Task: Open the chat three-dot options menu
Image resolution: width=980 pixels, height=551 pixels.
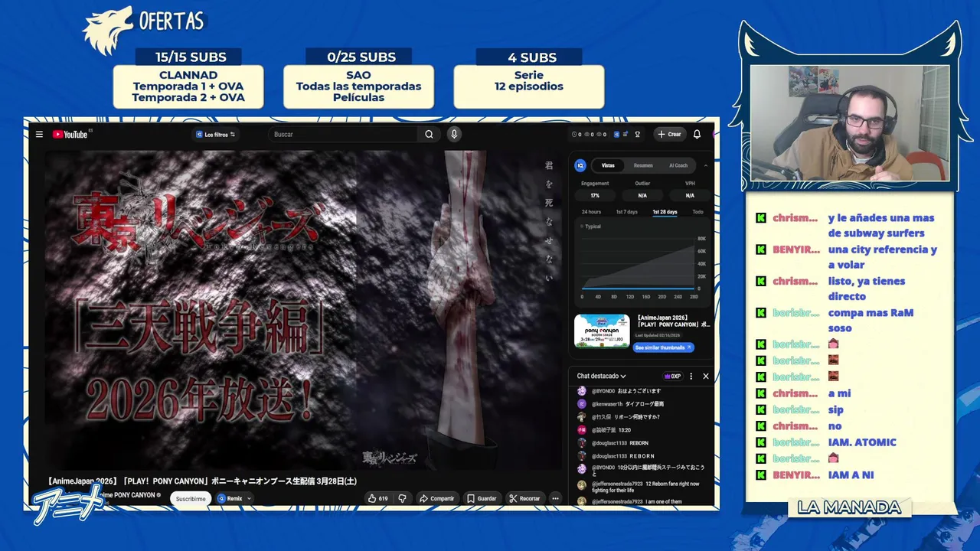Action: [691, 377]
